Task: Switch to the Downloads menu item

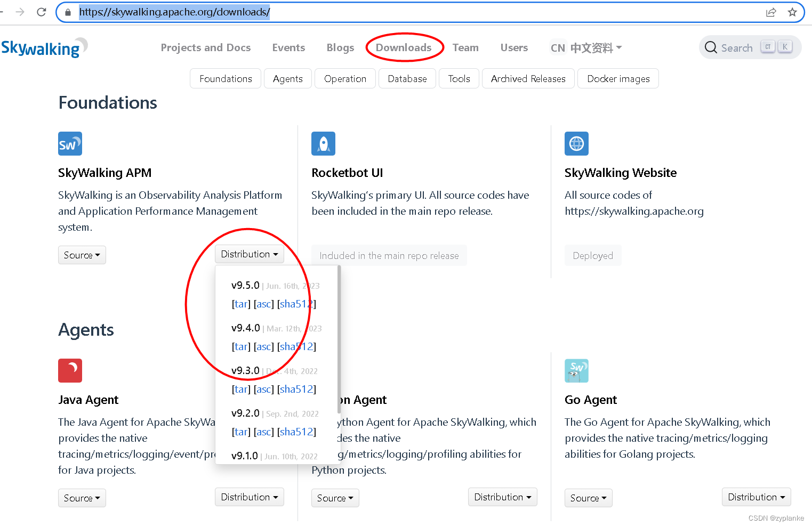Action: point(404,47)
